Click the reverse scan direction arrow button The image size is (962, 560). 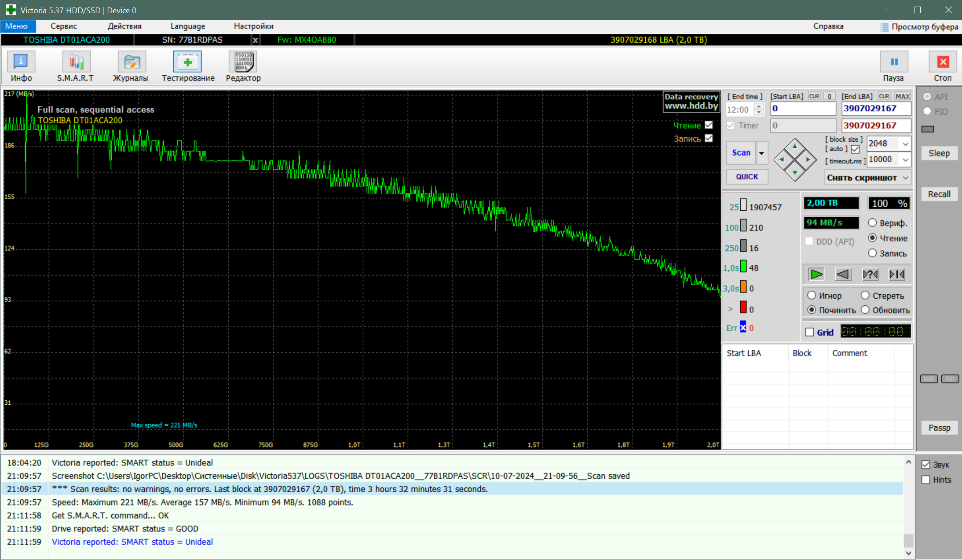coord(843,275)
